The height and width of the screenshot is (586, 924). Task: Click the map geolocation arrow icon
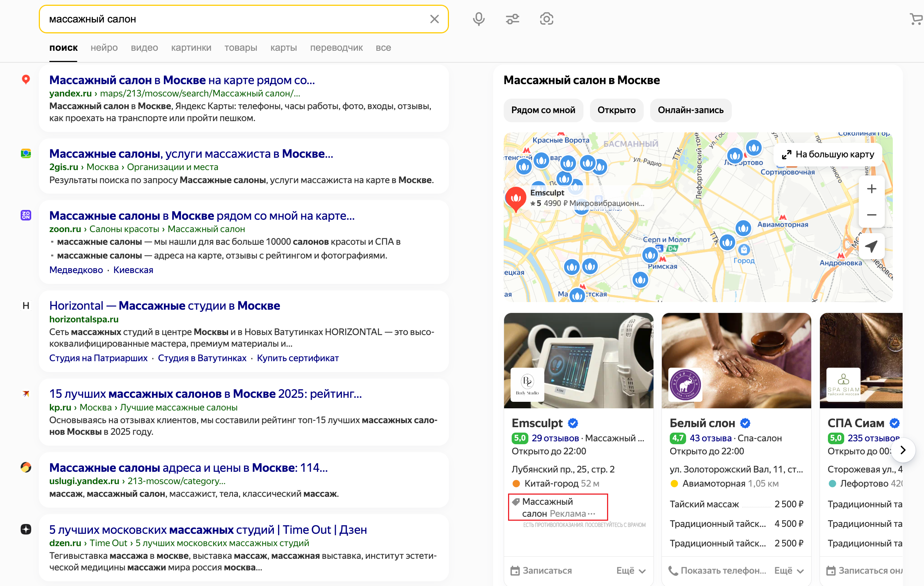(x=871, y=246)
